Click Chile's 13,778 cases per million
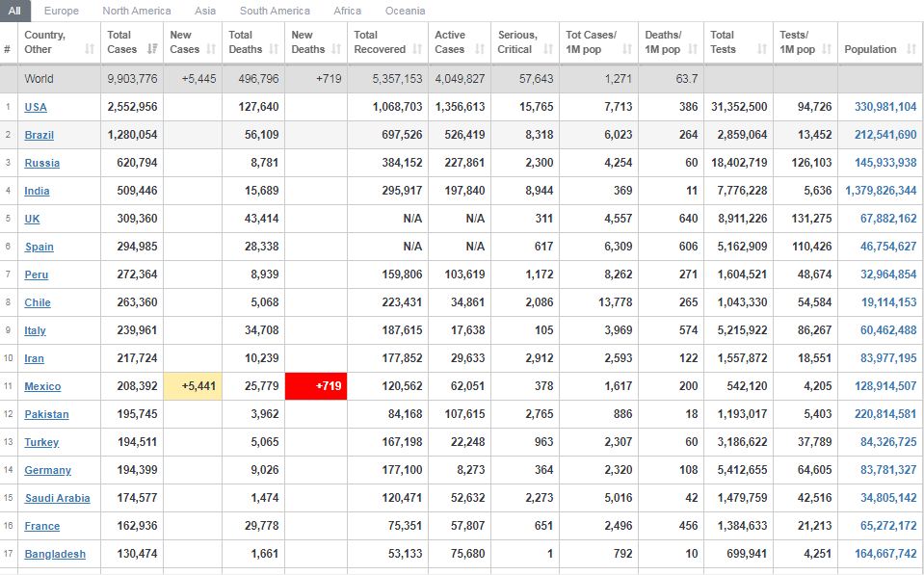The height and width of the screenshot is (575, 924). click(616, 302)
